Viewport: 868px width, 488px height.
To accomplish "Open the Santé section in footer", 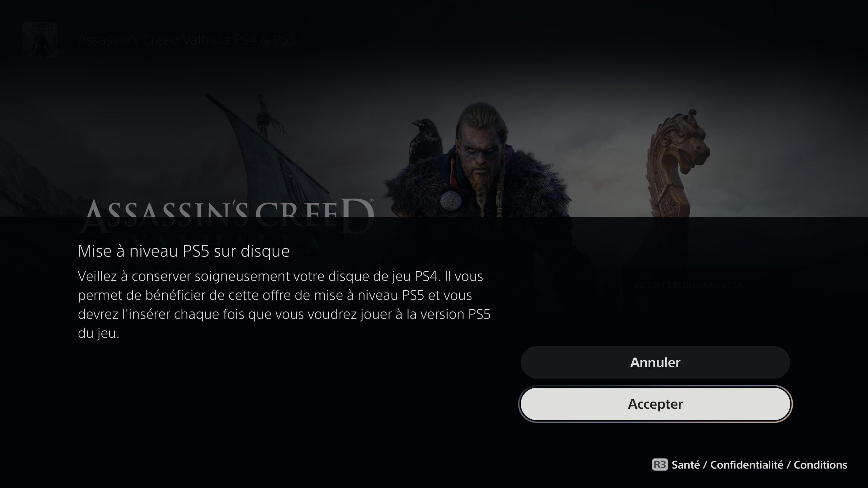I will (686, 465).
